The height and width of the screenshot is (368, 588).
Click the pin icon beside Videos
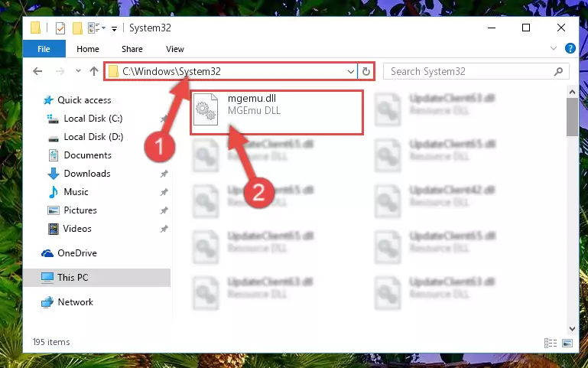(x=164, y=229)
